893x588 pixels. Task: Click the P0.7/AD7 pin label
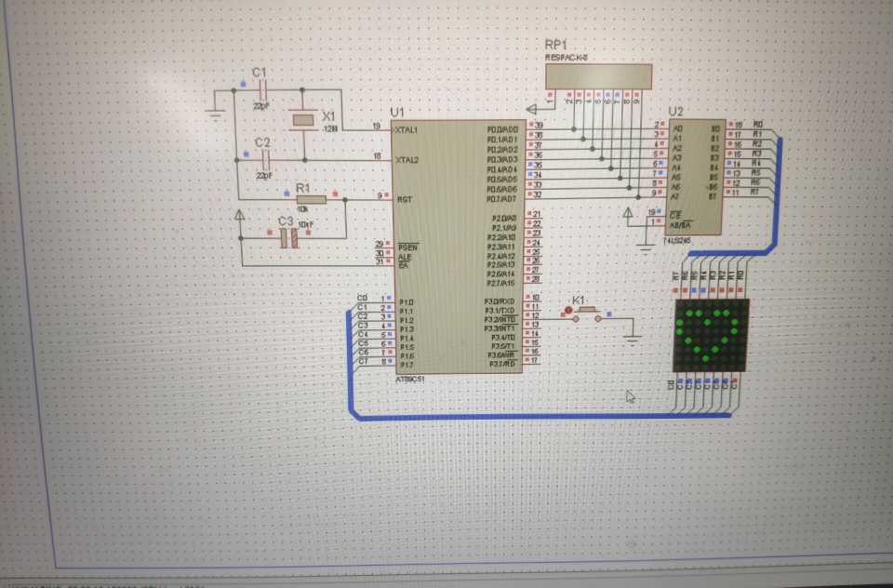click(501, 199)
